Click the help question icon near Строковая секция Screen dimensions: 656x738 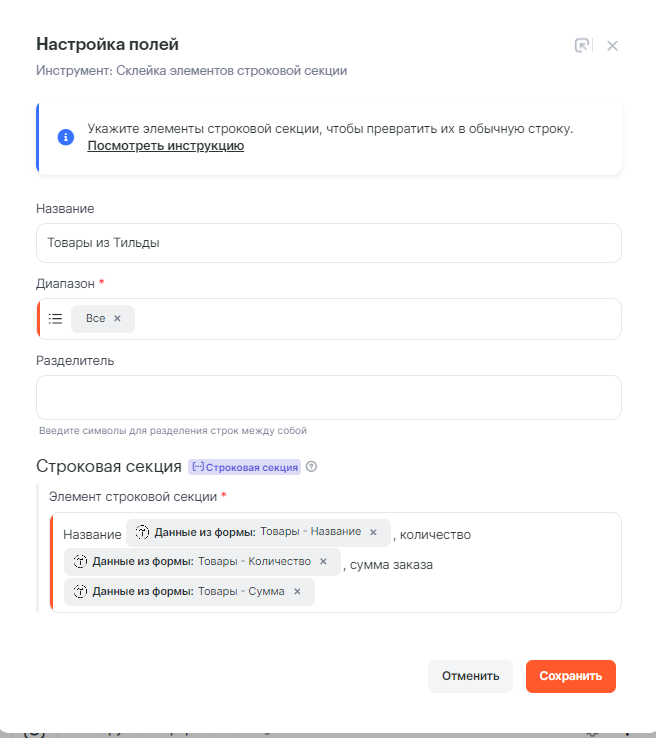[x=312, y=467]
